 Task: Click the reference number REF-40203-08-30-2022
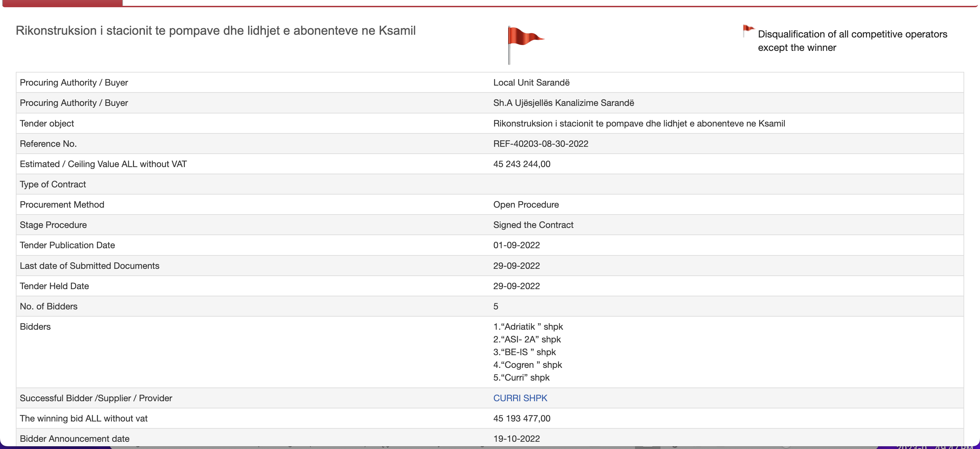(x=540, y=143)
